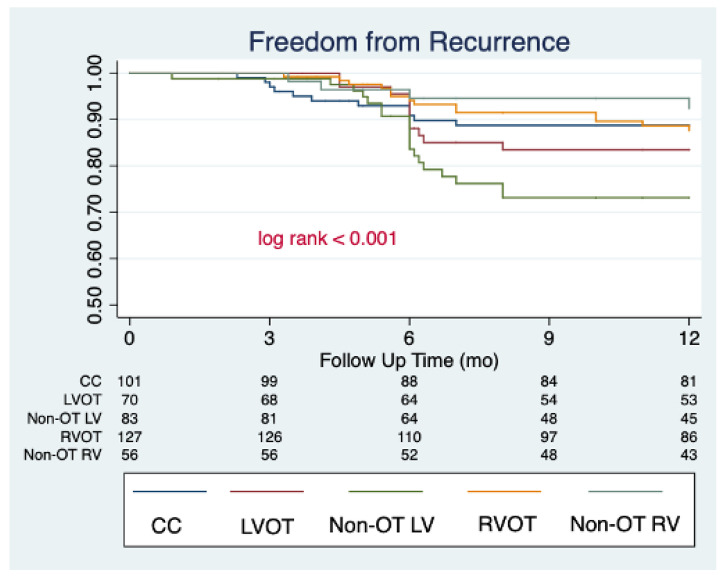The height and width of the screenshot is (576, 722).
Task: Click the orange RVOT legend line
Action: pos(504,491)
